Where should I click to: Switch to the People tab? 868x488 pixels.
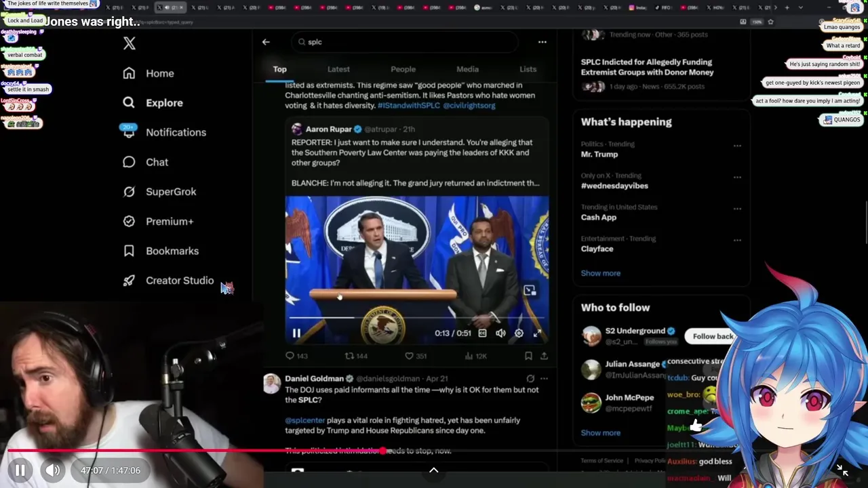[x=403, y=69]
